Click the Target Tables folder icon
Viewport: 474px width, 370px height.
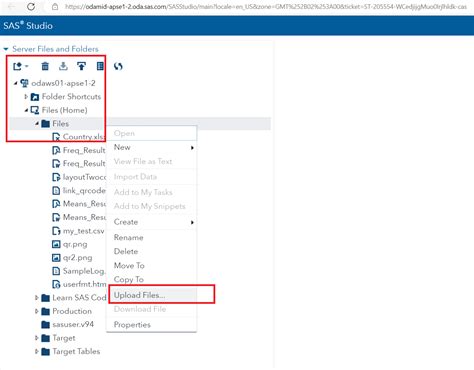[45, 351]
